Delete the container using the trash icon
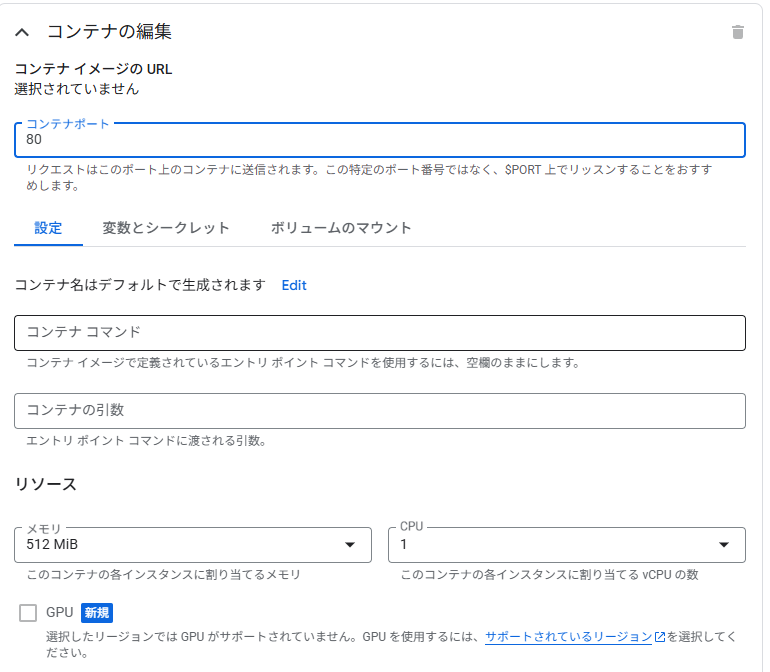Viewport: 770px width, 672px height. [x=737, y=32]
